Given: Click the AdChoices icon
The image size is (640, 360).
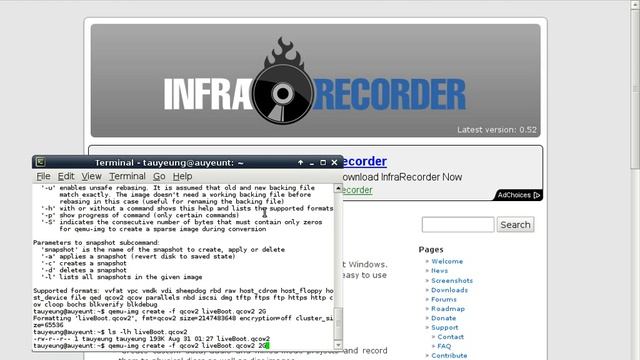Looking at the screenshot, I should (x=536, y=195).
